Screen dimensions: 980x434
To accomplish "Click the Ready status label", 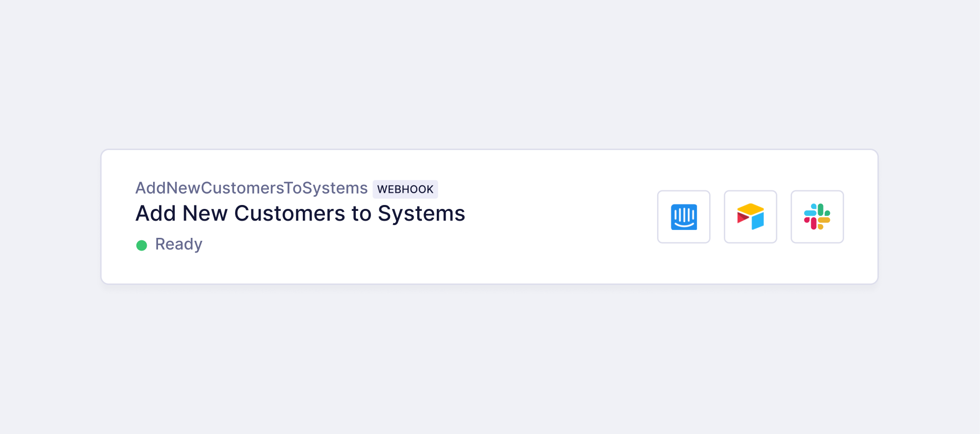I will coord(179,244).
